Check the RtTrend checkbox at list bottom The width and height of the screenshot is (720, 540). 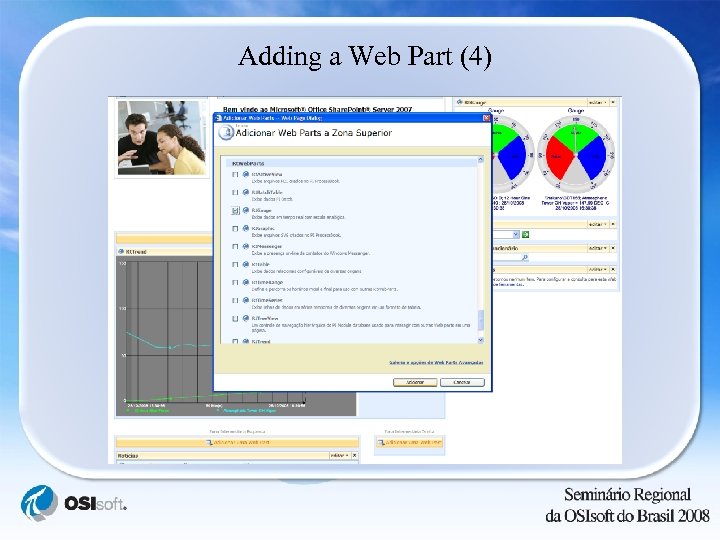[x=235, y=342]
